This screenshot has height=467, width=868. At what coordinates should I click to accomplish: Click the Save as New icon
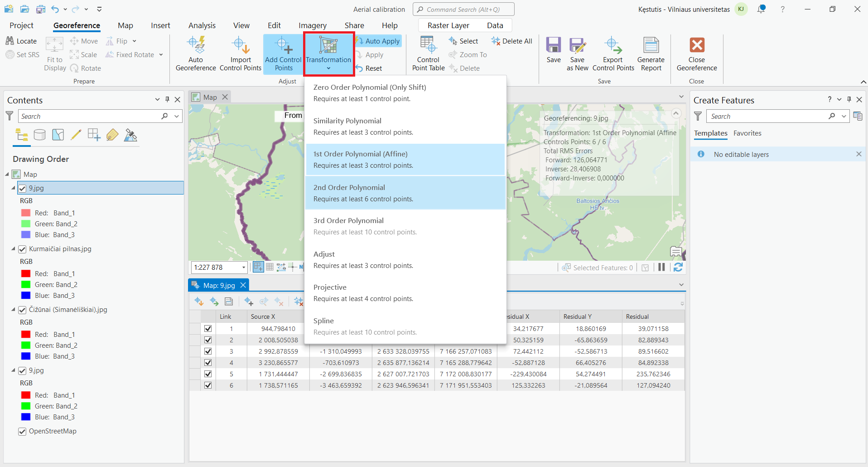[x=577, y=46]
